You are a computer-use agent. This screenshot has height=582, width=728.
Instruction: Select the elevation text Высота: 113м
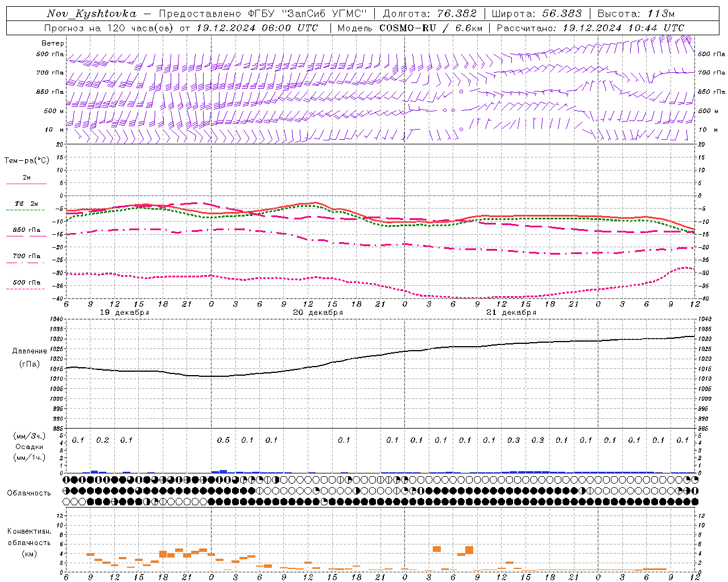[636, 14]
